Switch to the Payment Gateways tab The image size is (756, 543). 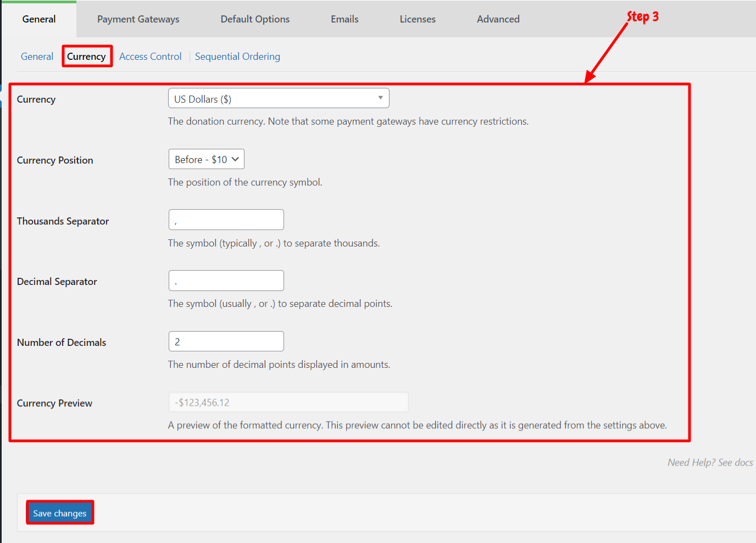(x=138, y=19)
